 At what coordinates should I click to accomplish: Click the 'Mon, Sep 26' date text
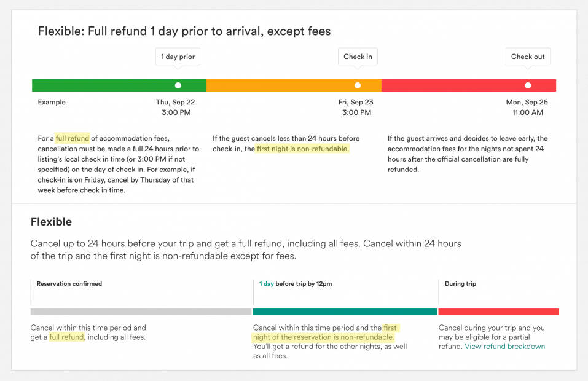[x=527, y=102]
